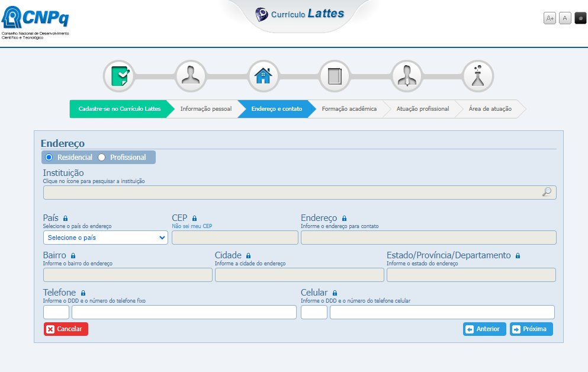Click the Próxima button

531,329
